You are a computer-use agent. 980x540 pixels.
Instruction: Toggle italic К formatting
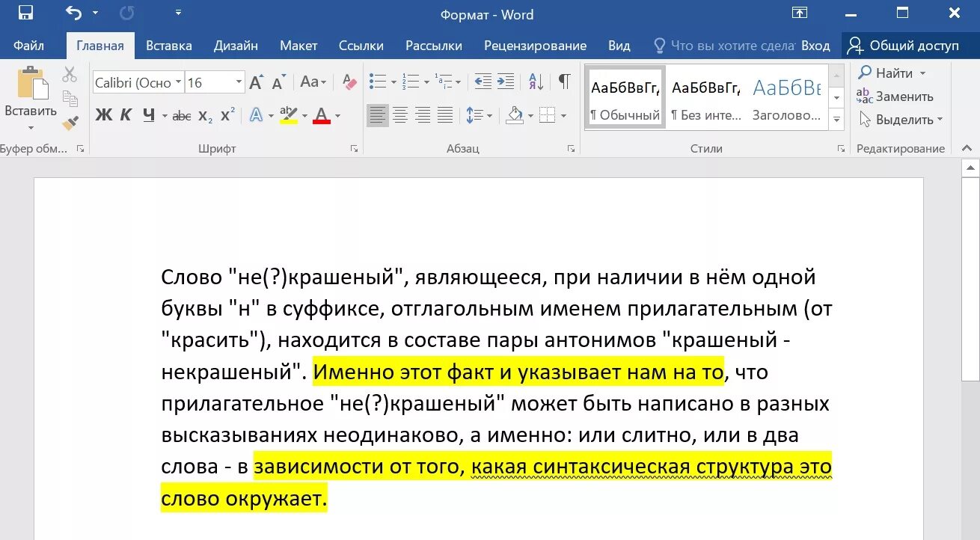click(126, 115)
